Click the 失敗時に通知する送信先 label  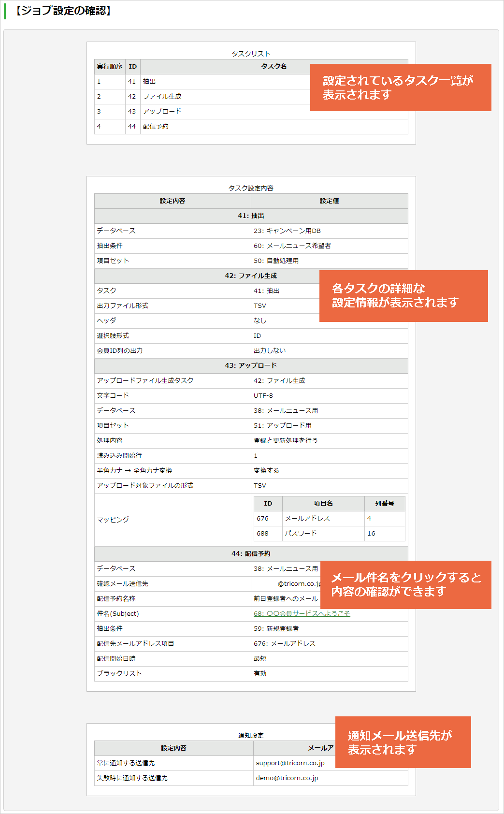click(x=132, y=778)
